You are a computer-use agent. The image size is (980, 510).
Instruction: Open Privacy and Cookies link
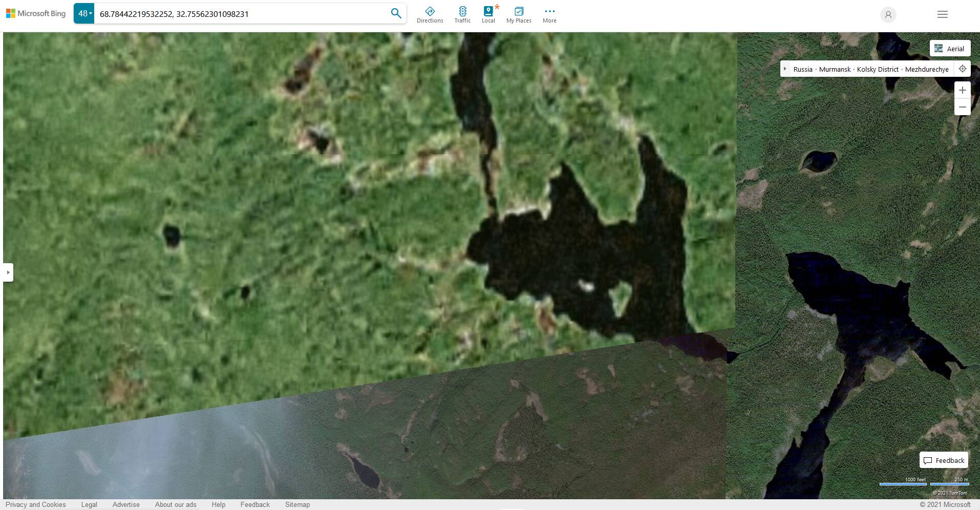click(36, 504)
